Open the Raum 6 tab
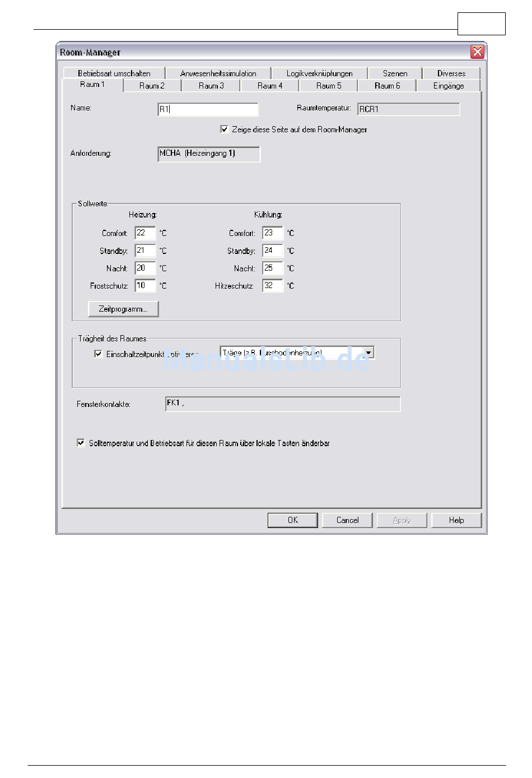 (x=388, y=86)
